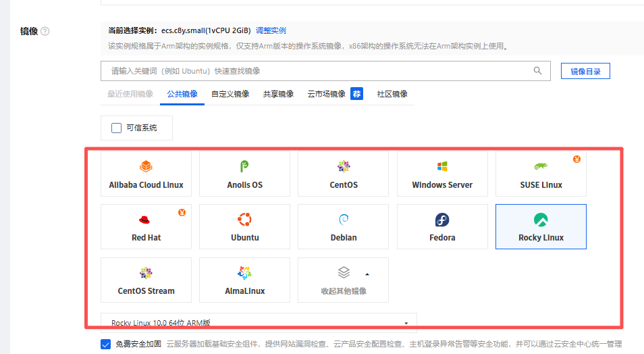Screen dimensions: 644x354
Task: Click the help icon beside 镜像
Action: 45,31
